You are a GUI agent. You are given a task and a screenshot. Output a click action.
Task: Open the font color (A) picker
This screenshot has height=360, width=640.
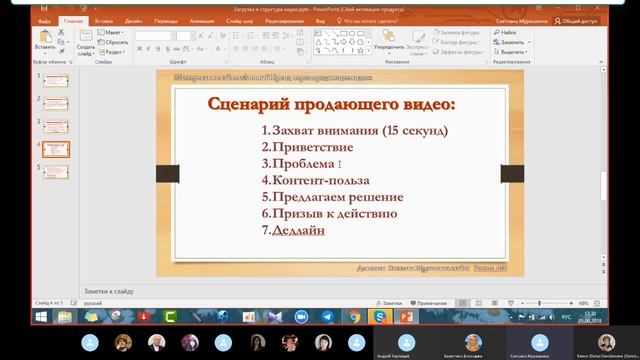point(219,49)
